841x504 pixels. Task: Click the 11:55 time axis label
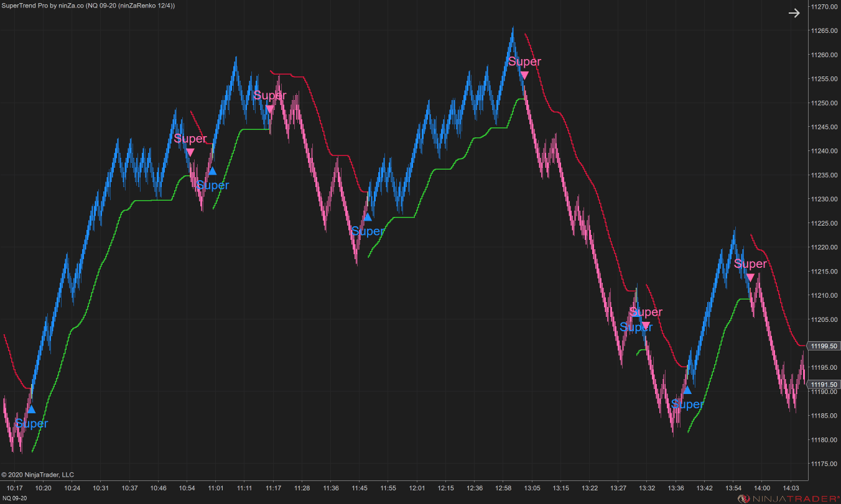click(388, 488)
